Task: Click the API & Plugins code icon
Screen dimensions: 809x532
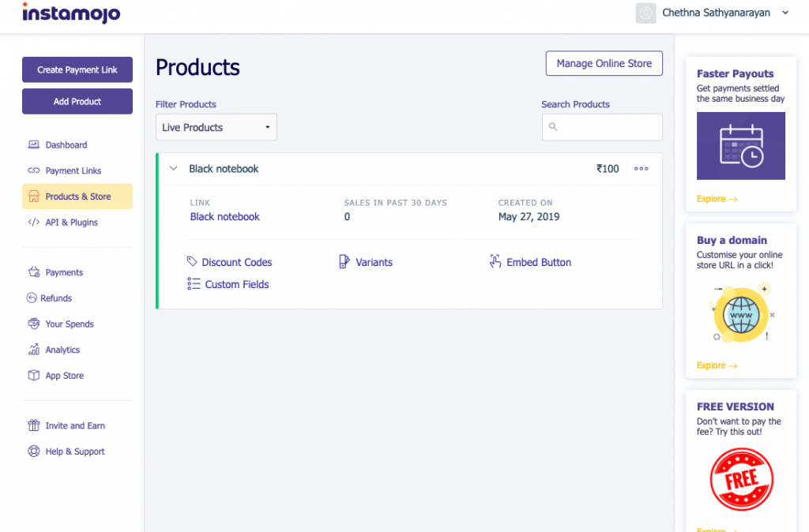Action: [33, 223]
